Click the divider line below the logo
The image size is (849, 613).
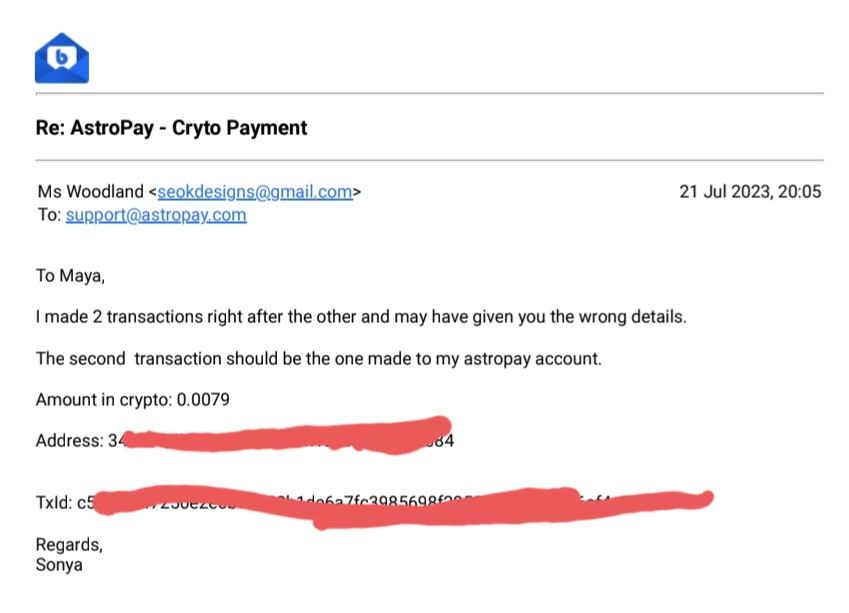pyautogui.click(x=429, y=94)
